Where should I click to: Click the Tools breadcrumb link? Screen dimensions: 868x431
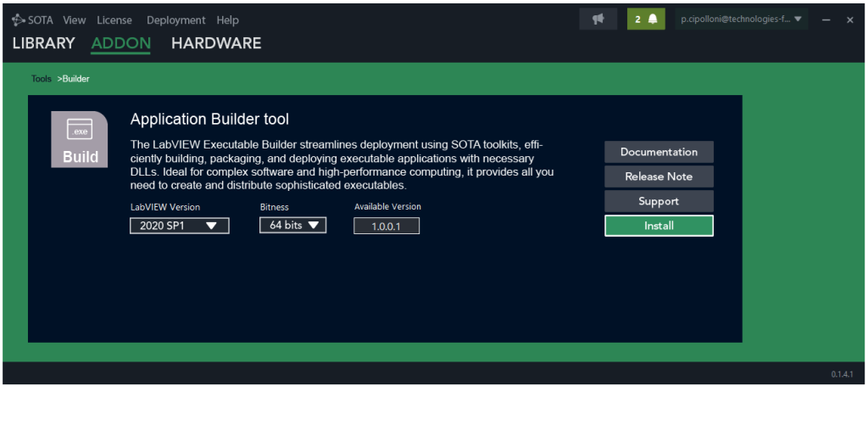point(42,79)
